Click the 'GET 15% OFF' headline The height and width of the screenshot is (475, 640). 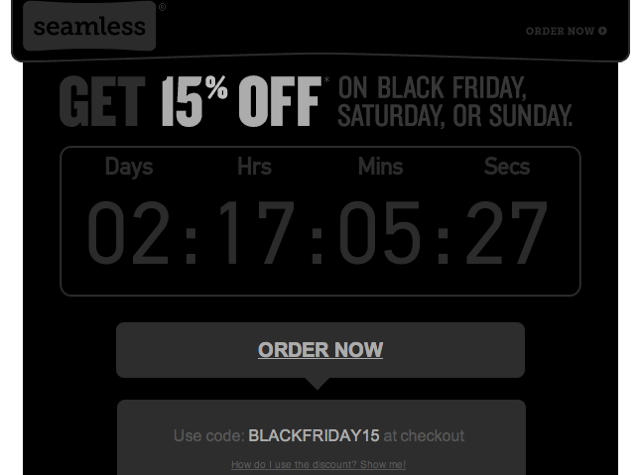[x=191, y=101]
